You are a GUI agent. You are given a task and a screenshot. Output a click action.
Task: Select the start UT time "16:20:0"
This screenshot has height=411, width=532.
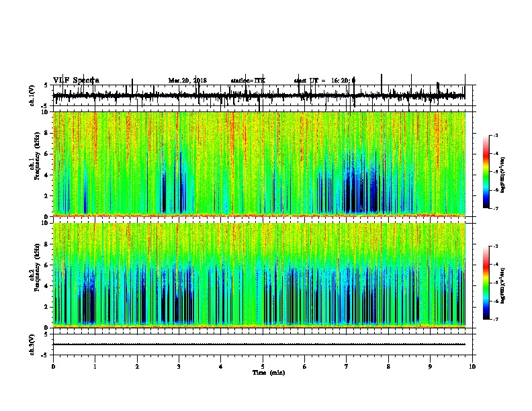click(343, 81)
